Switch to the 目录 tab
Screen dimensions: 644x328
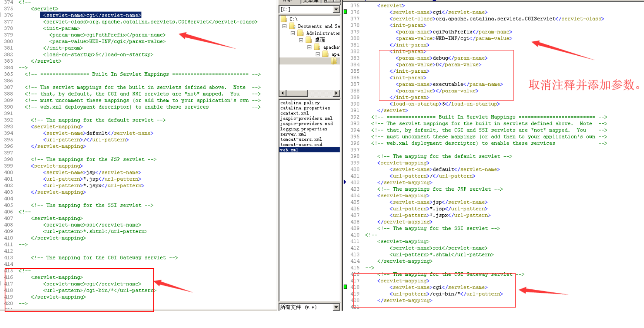(287, 1)
